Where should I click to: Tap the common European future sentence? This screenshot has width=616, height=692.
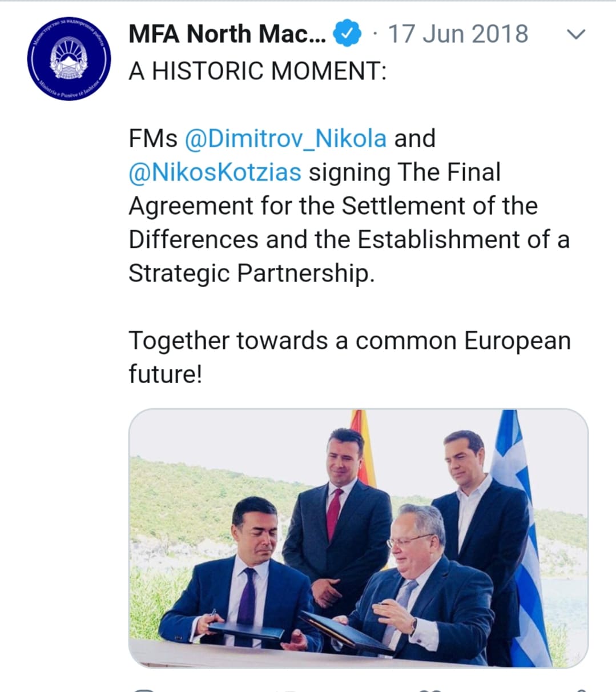coord(349,357)
